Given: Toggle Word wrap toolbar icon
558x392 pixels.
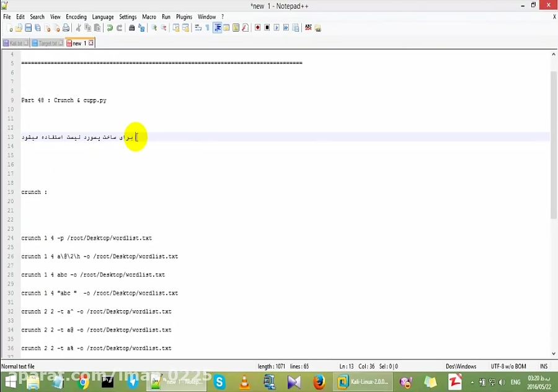Looking at the screenshot, I should coord(198,28).
